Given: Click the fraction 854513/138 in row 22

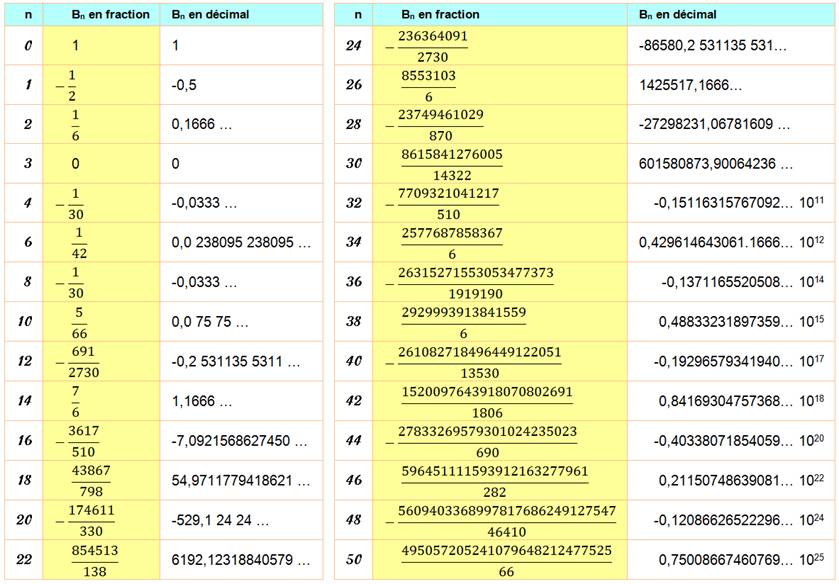Looking at the screenshot, I should [x=93, y=560].
